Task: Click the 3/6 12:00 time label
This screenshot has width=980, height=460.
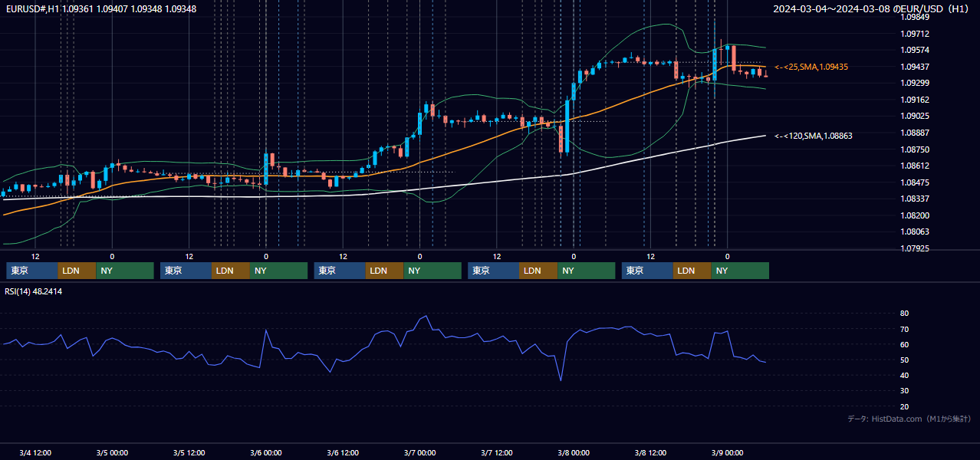Action: click(x=343, y=453)
